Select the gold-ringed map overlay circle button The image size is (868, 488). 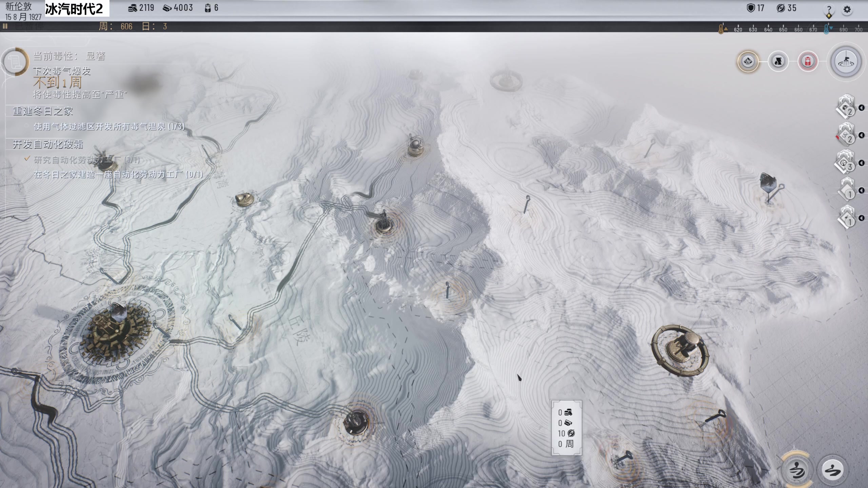(x=748, y=61)
